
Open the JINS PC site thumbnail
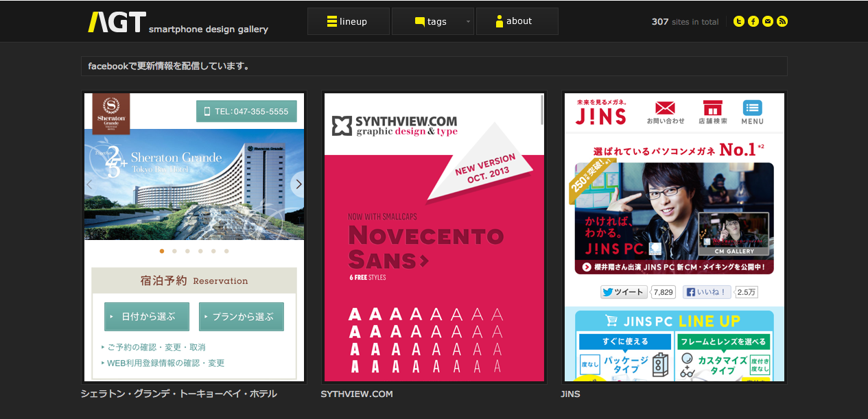coord(675,237)
